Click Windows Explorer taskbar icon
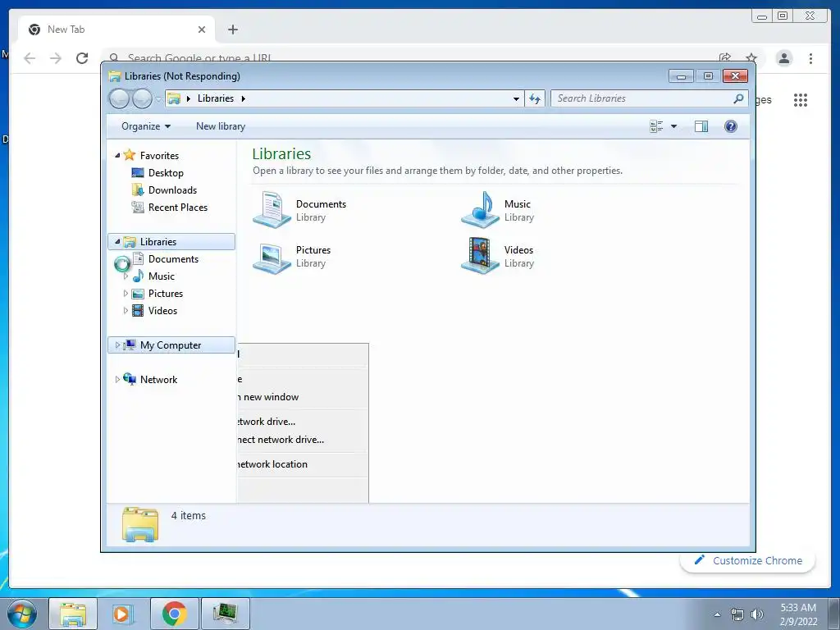 73,614
